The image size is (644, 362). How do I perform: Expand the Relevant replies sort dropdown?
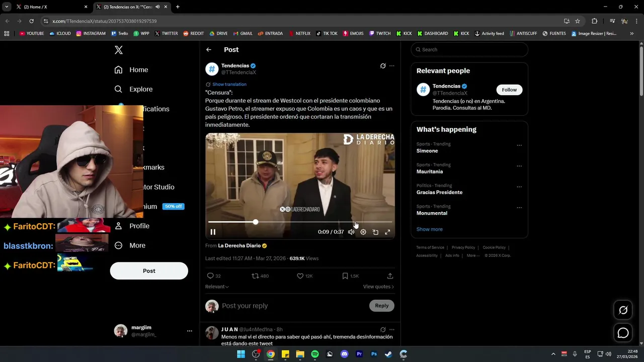click(217, 287)
